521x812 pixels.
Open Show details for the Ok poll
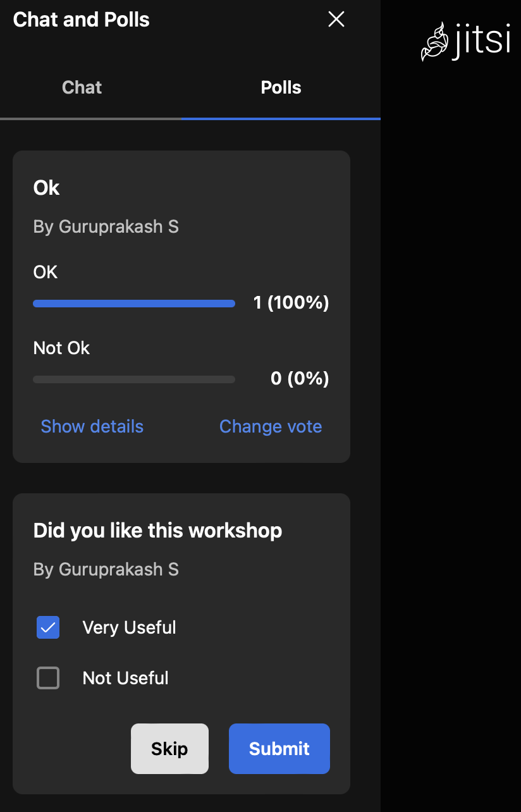coord(92,427)
